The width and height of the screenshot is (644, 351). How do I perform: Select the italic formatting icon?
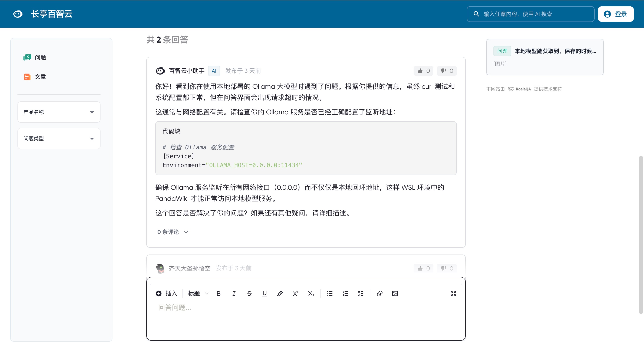pyautogui.click(x=234, y=293)
